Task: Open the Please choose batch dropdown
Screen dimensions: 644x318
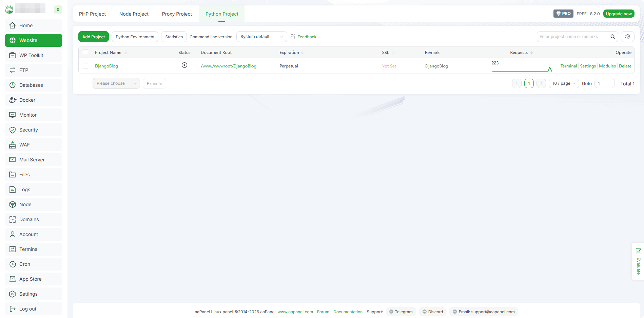Action: 116,83
